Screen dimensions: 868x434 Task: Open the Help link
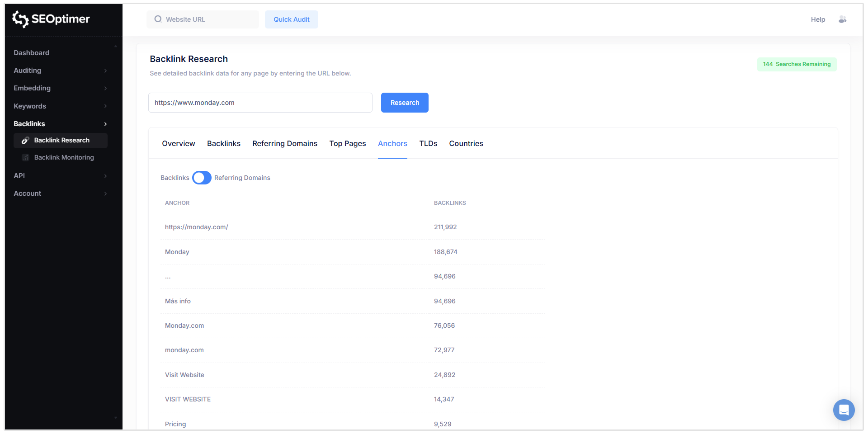(817, 19)
